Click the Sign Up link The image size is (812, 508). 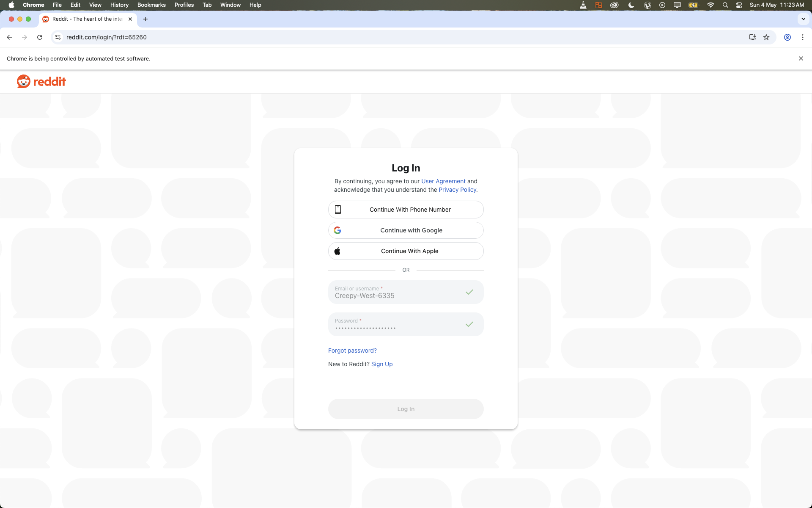(x=382, y=364)
